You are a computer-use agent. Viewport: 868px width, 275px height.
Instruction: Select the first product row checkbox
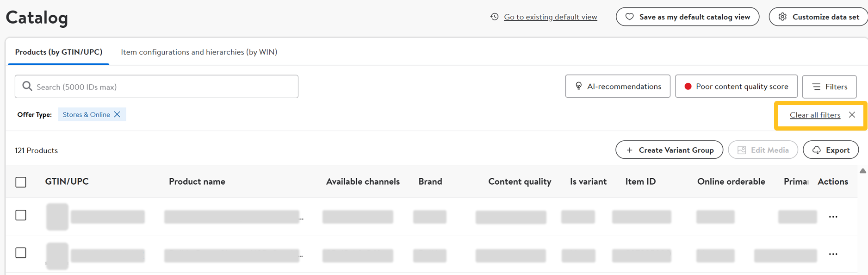(21, 215)
